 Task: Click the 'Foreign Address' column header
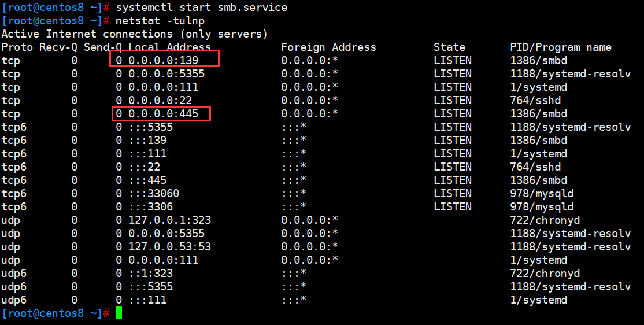pos(328,47)
